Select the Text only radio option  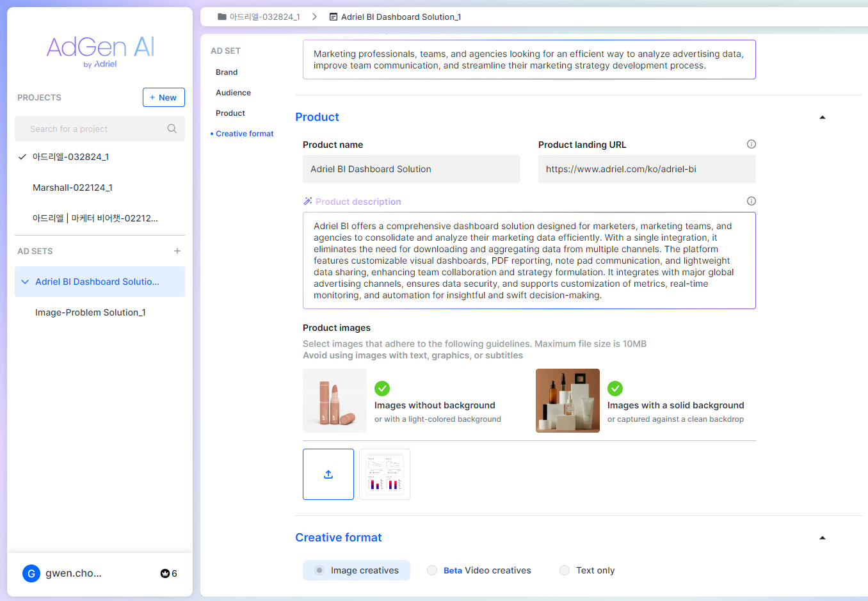click(565, 570)
